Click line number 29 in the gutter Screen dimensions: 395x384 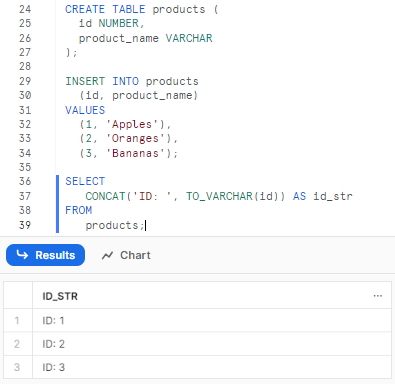(25, 81)
